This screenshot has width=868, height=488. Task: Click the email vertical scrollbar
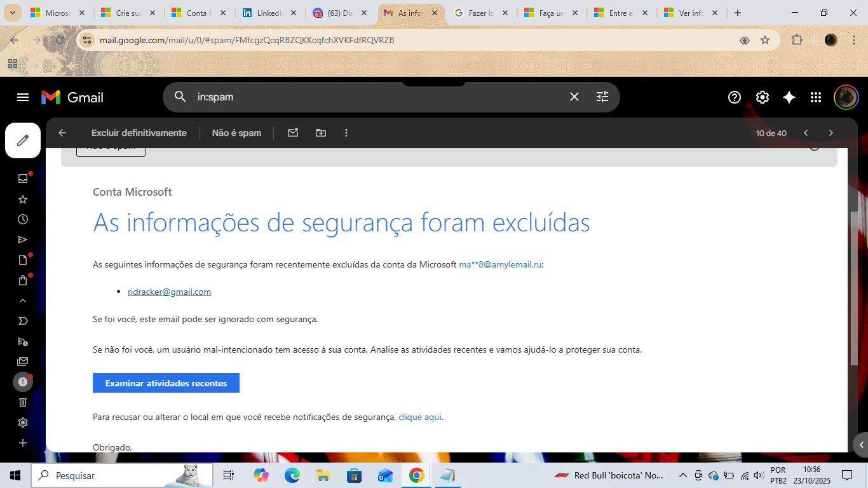click(x=854, y=288)
